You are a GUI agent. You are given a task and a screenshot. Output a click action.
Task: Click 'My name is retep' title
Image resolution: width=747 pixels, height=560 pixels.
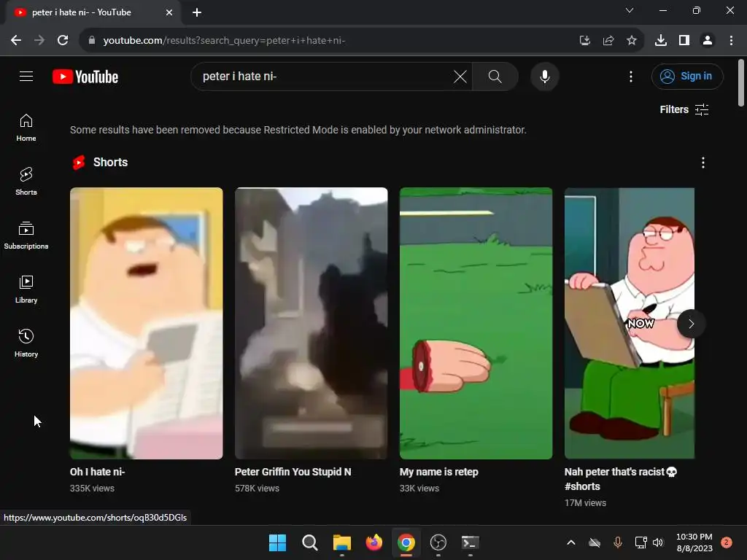point(438,472)
